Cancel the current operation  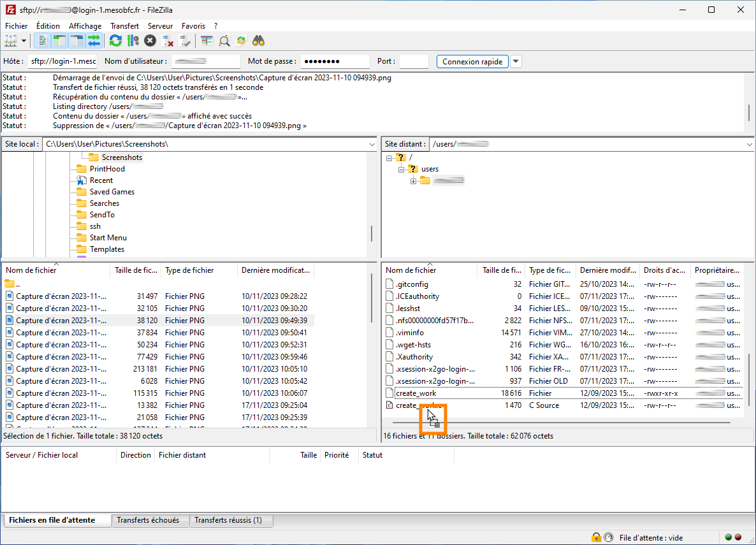coord(150,40)
